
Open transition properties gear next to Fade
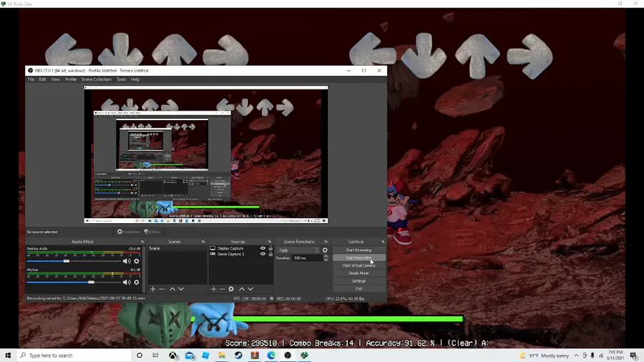click(x=325, y=250)
